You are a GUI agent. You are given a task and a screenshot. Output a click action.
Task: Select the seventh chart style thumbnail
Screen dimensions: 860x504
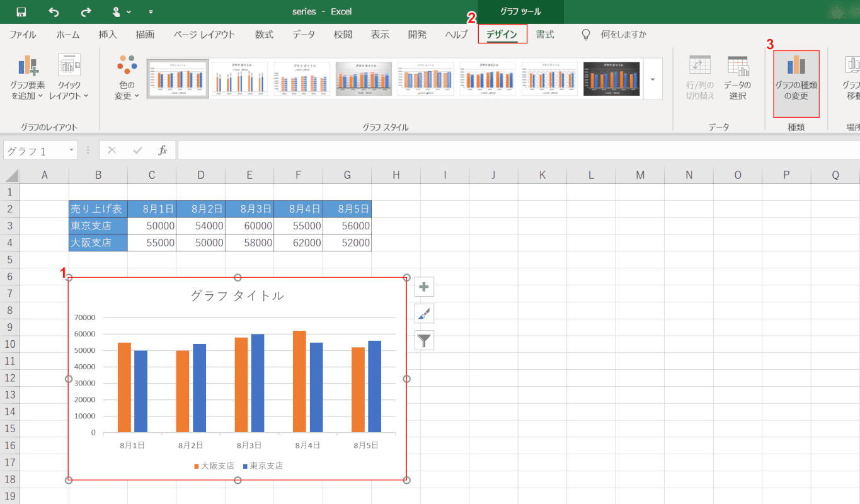click(x=549, y=79)
